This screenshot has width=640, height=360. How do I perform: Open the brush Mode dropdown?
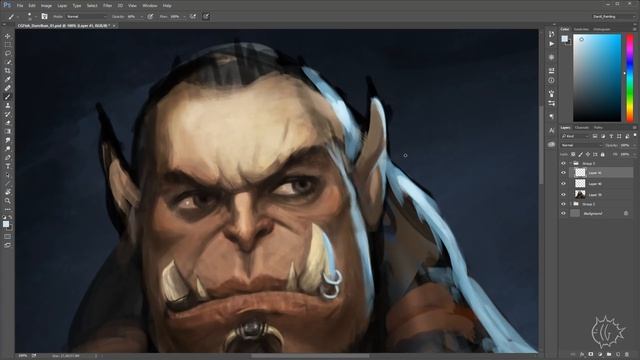pyautogui.click(x=86, y=17)
